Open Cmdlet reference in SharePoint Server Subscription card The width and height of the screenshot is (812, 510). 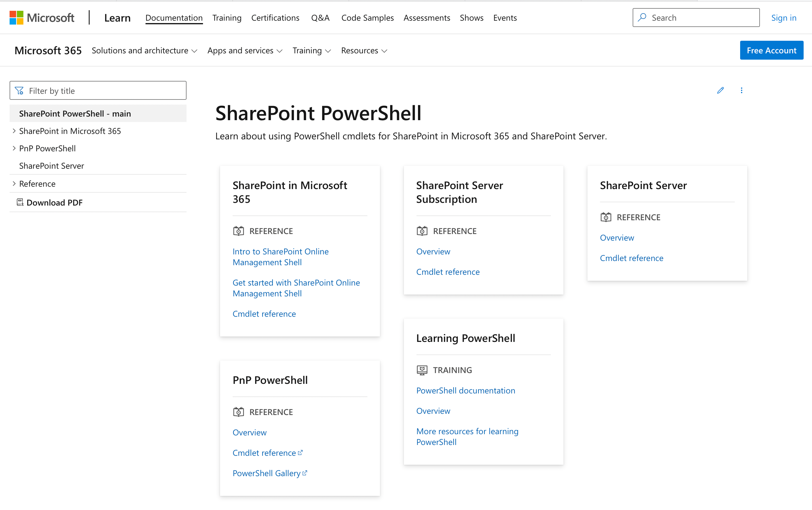tap(448, 271)
